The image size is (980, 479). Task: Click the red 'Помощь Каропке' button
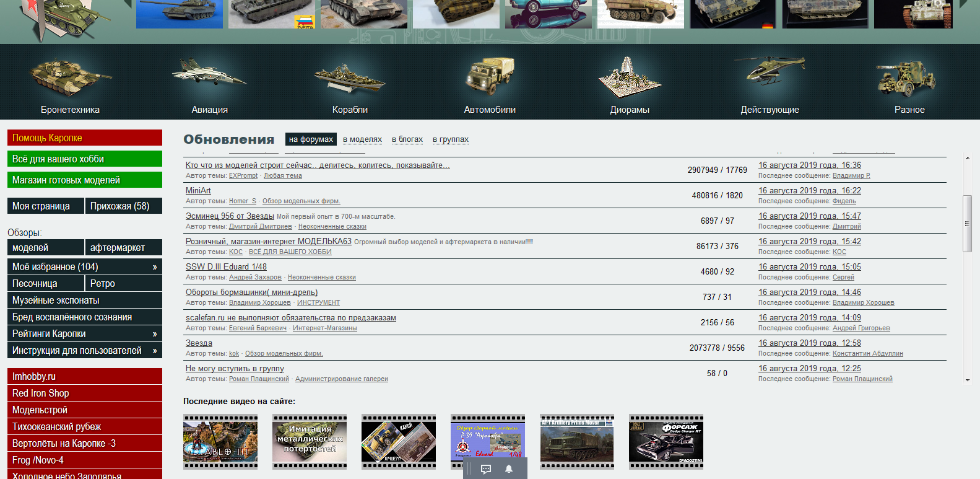[x=84, y=138]
